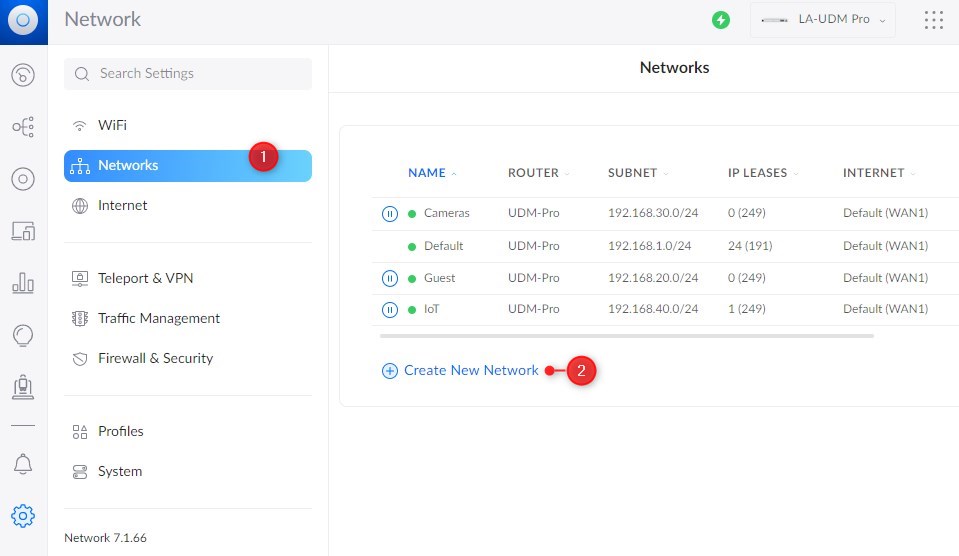Image resolution: width=959 pixels, height=556 pixels.
Task: Open the Statistics bar chart icon
Action: [x=23, y=283]
